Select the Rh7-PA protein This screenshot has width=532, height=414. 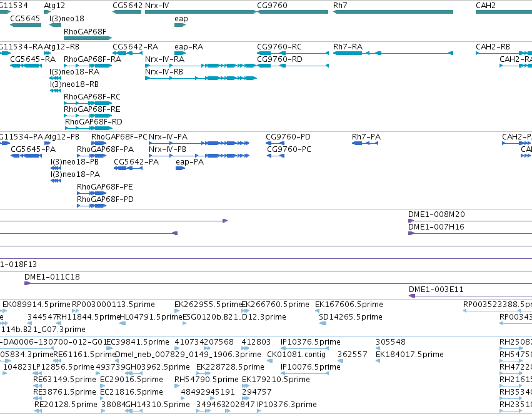[x=365, y=143]
